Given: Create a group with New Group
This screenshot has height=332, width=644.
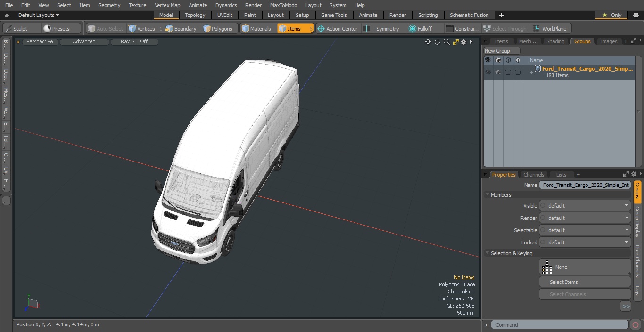Looking at the screenshot, I should [x=502, y=51].
